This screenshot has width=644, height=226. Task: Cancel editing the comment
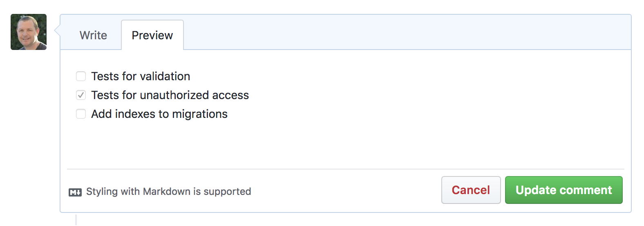tap(471, 190)
